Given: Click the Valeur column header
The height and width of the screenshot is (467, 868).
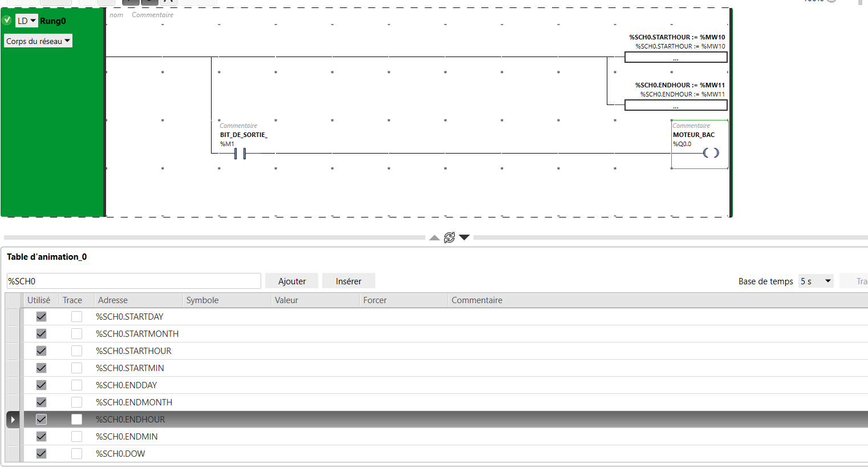Looking at the screenshot, I should coord(286,300).
